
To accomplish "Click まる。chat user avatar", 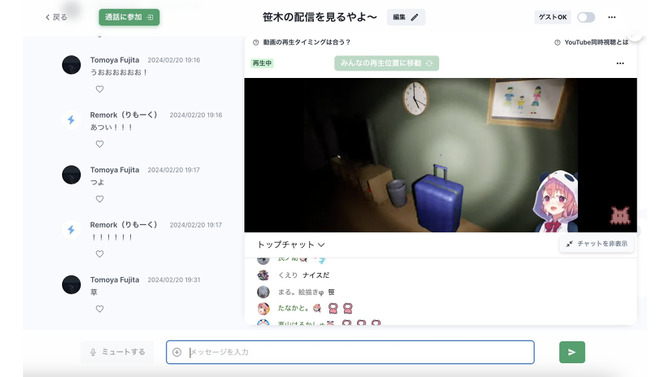I will pos(263,292).
